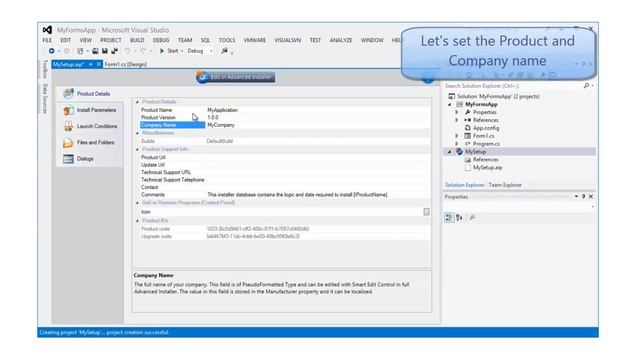
Task: Select References under MySetup project
Action: 485,160
